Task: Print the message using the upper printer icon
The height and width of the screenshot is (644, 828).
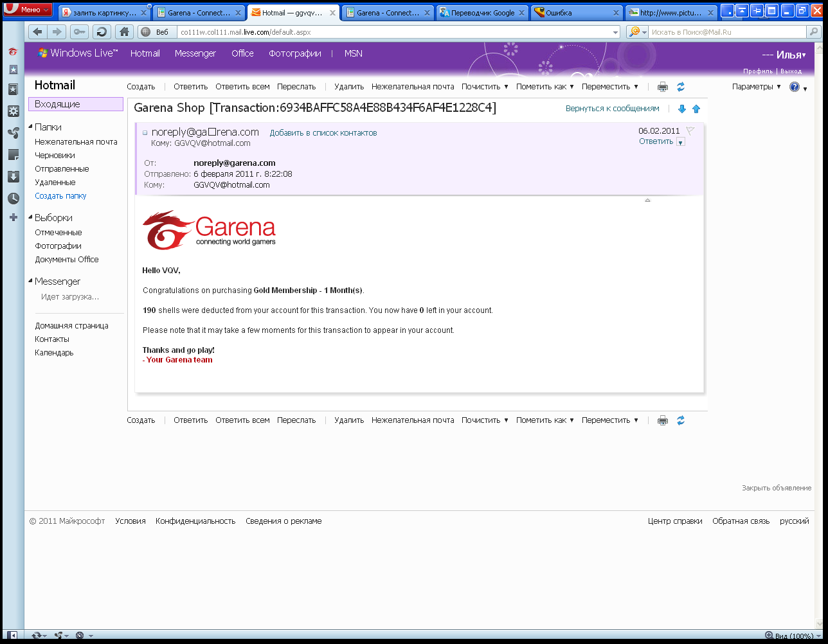Action: click(x=663, y=87)
